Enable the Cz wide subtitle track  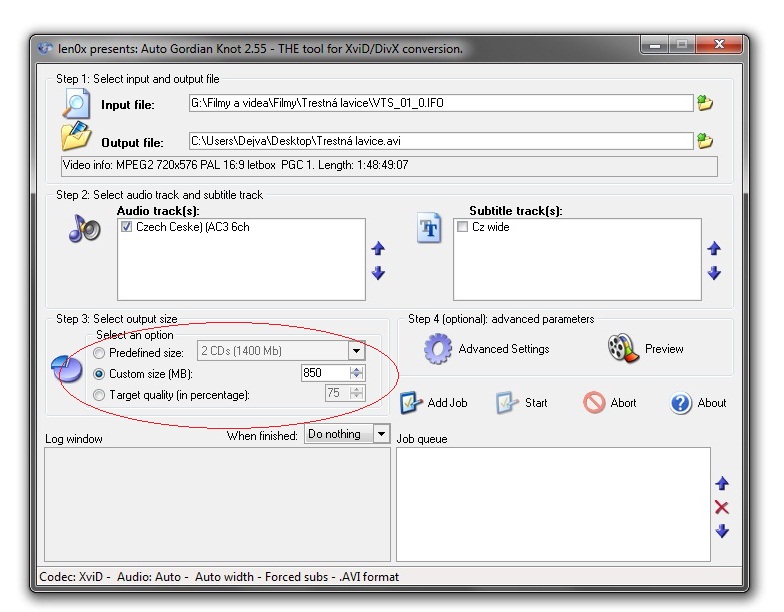462,227
